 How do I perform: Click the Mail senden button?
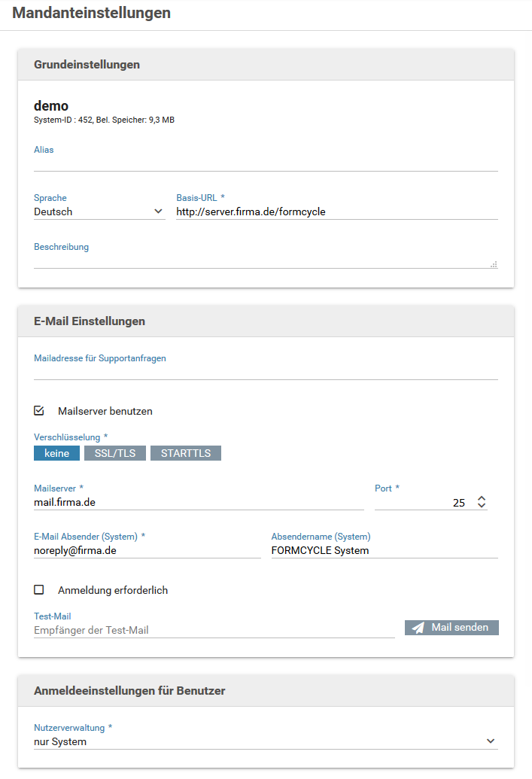[451, 628]
